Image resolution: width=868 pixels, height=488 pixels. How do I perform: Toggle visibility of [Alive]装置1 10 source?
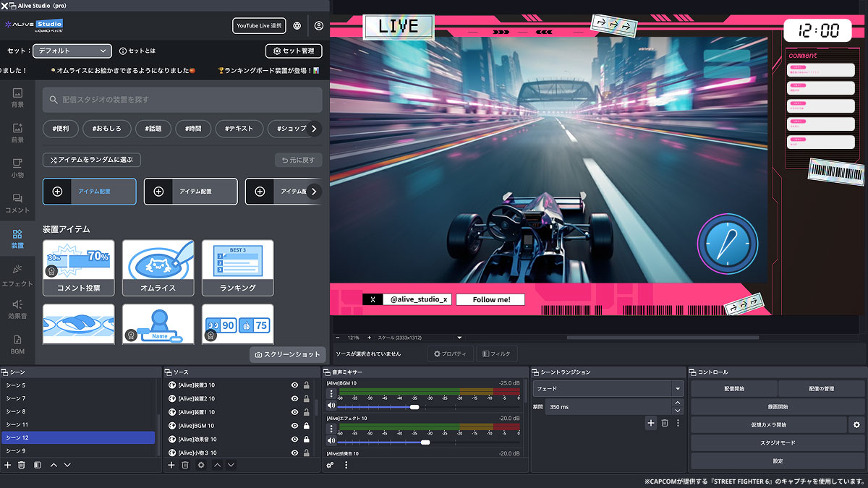pos(294,412)
